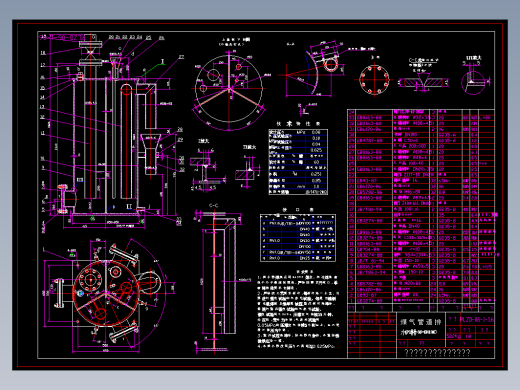Click the row of question marks below title
Screen dimensions: 520x390
pyautogui.click(x=437, y=353)
